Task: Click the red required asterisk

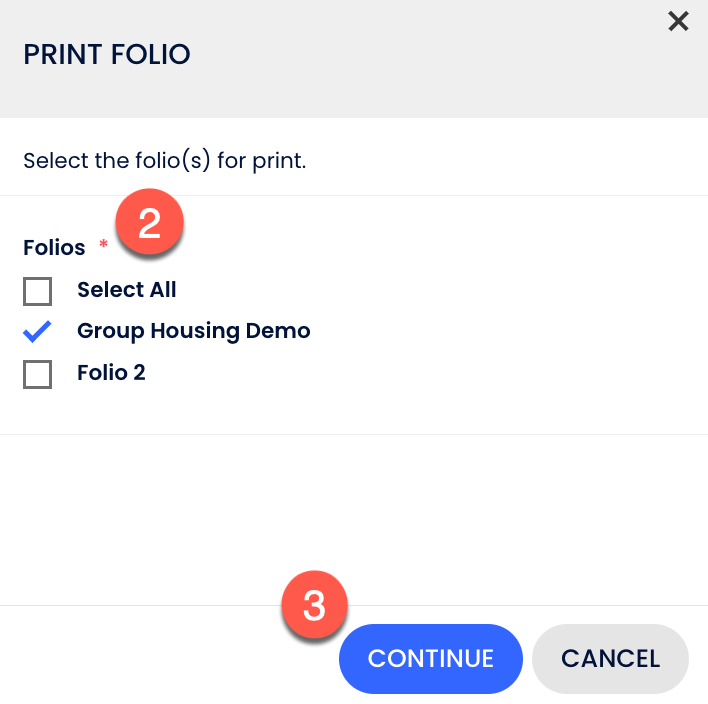Action: click(x=103, y=245)
